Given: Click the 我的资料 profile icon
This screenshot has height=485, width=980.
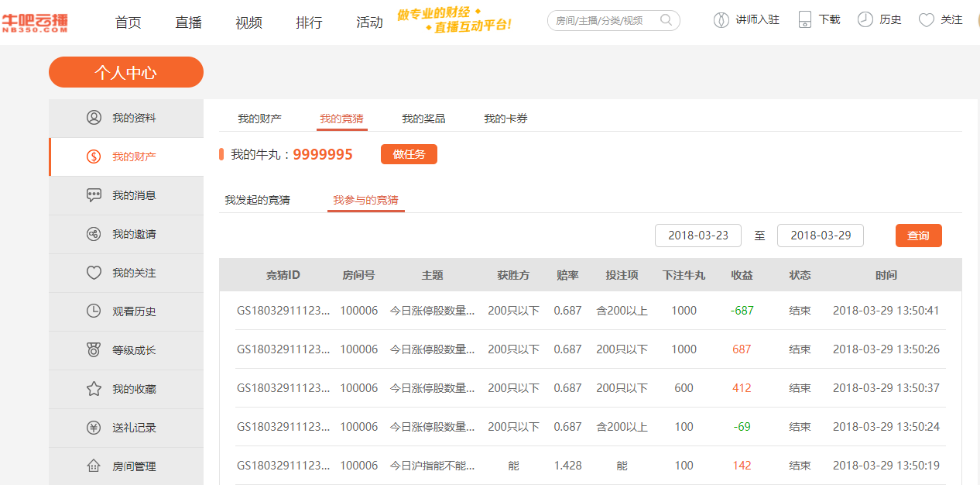Looking at the screenshot, I should 94,118.
